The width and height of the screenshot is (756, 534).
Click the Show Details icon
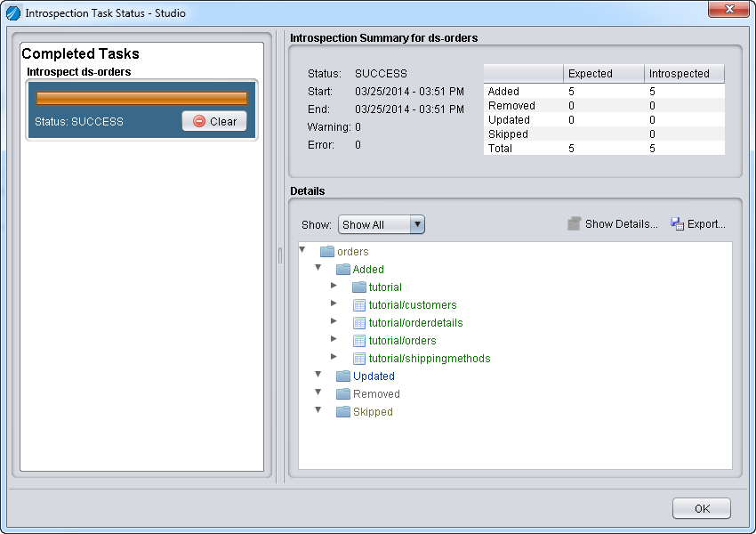click(x=575, y=224)
